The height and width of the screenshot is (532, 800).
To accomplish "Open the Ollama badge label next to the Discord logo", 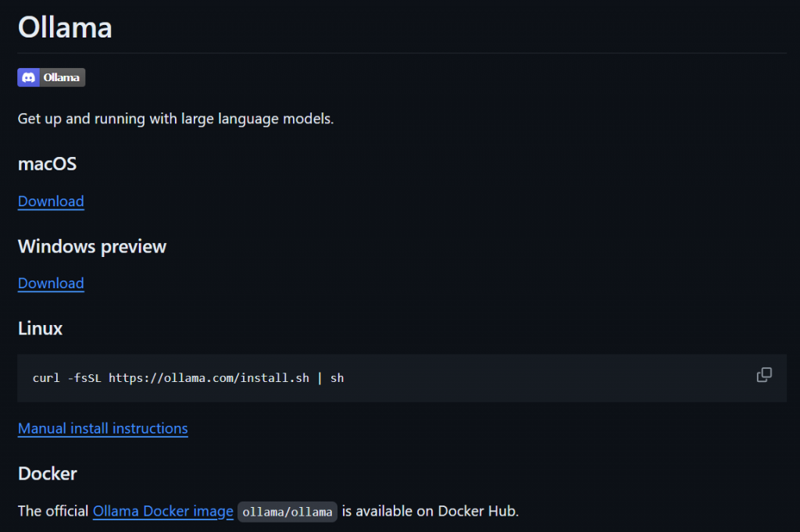I will click(x=62, y=77).
